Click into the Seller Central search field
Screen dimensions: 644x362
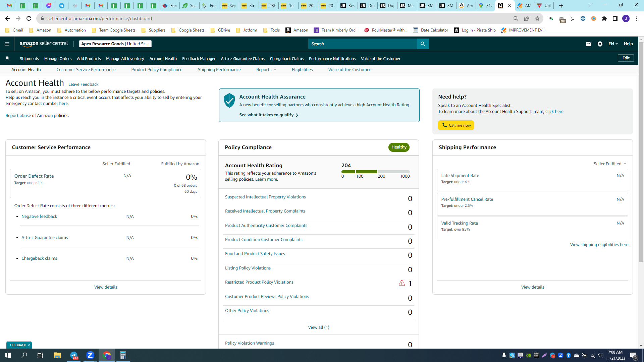point(363,44)
